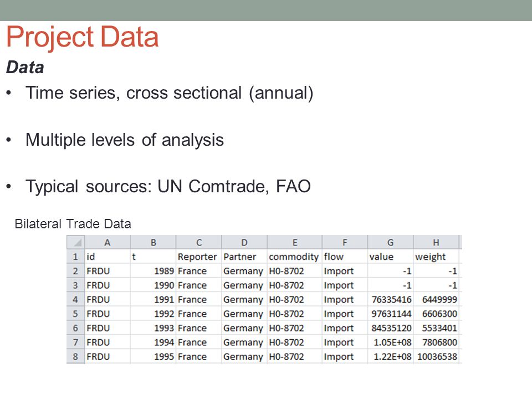Click the 'Reporter' header cell

(x=199, y=257)
